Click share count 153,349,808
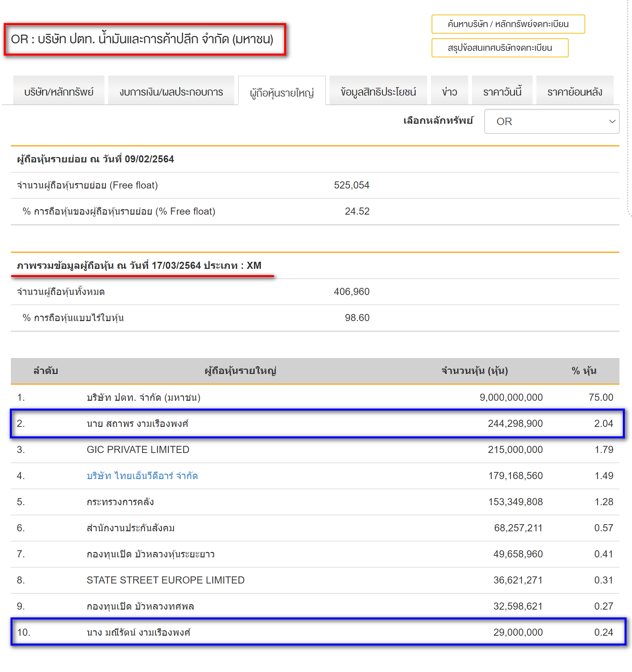The width and height of the screenshot is (632, 672). [515, 502]
